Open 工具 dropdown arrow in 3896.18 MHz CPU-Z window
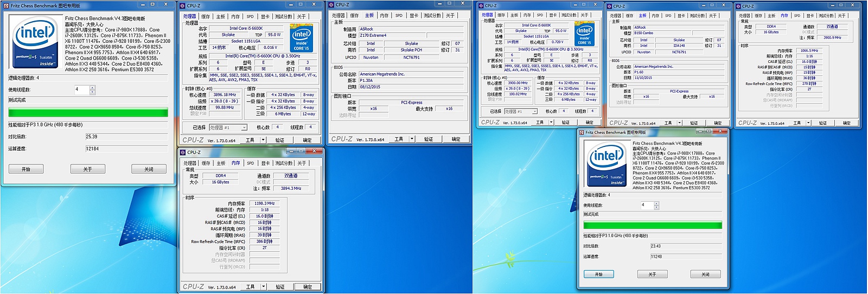 263,139
